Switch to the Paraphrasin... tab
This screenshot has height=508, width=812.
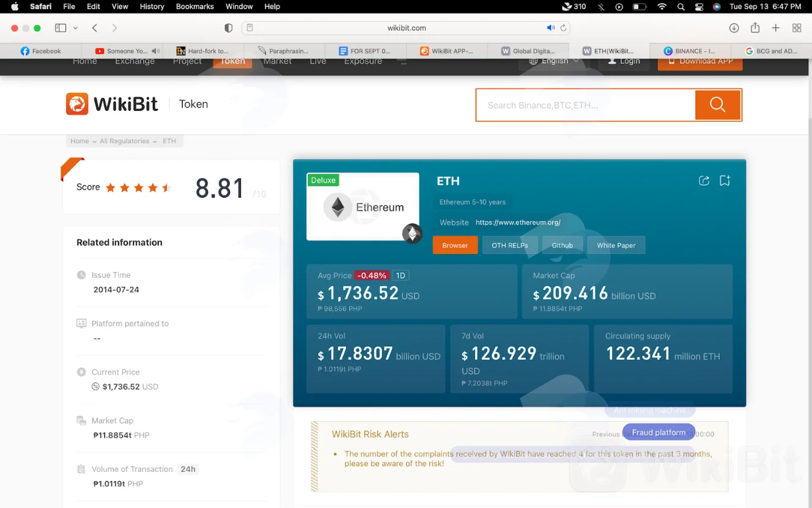pos(284,51)
